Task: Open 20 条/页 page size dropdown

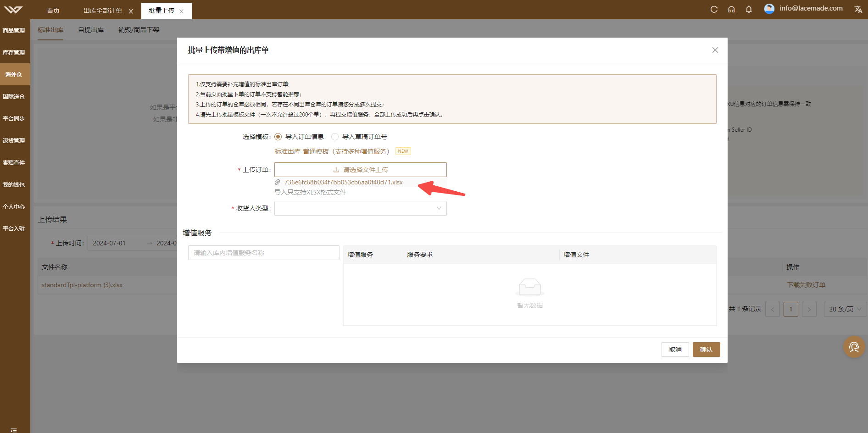Action: point(845,309)
